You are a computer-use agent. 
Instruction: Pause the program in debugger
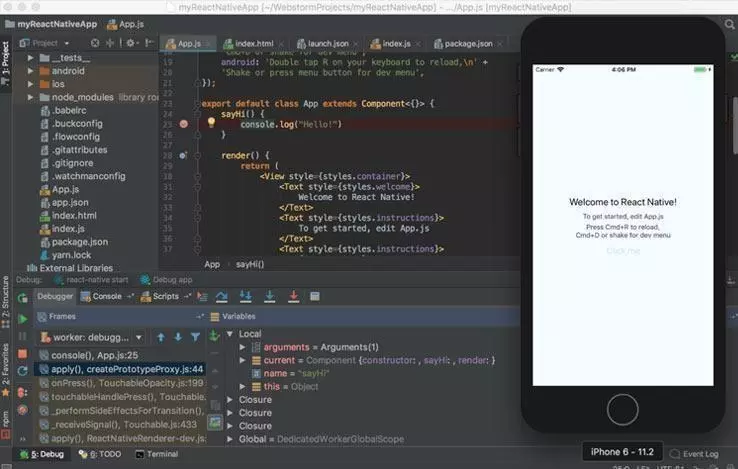(x=22, y=336)
